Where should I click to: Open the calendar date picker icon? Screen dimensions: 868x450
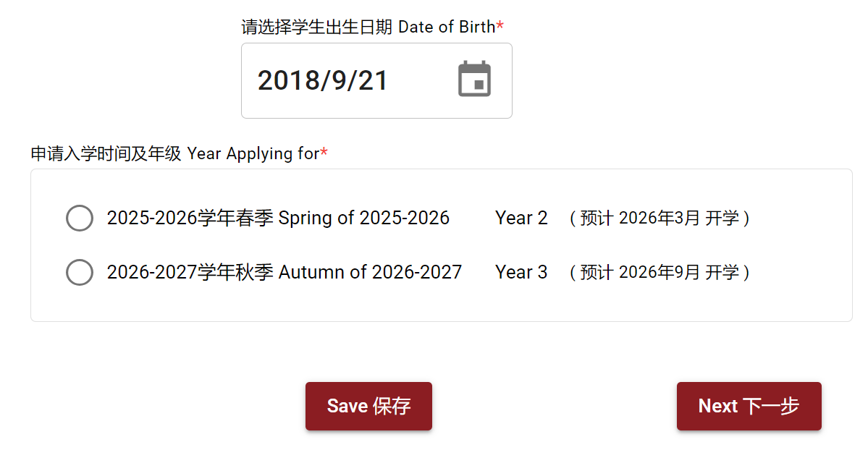(x=474, y=80)
